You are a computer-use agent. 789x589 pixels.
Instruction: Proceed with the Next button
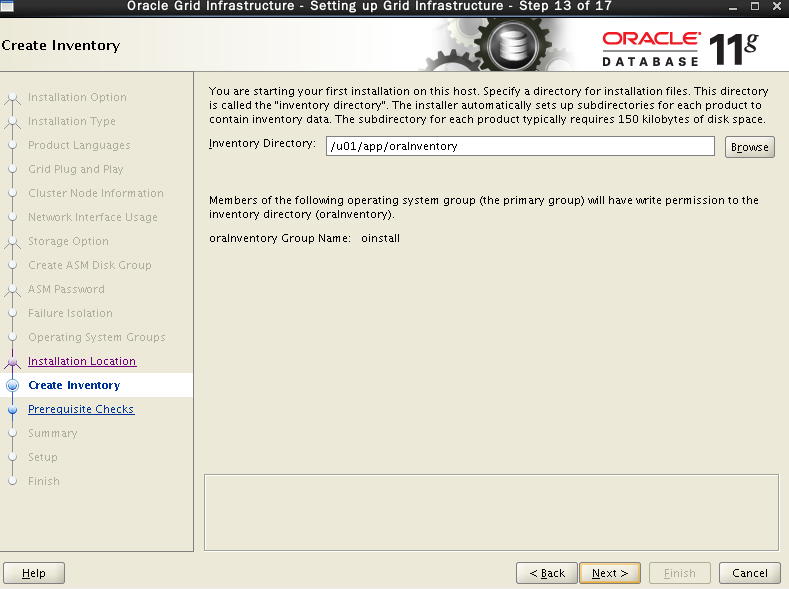(610, 573)
